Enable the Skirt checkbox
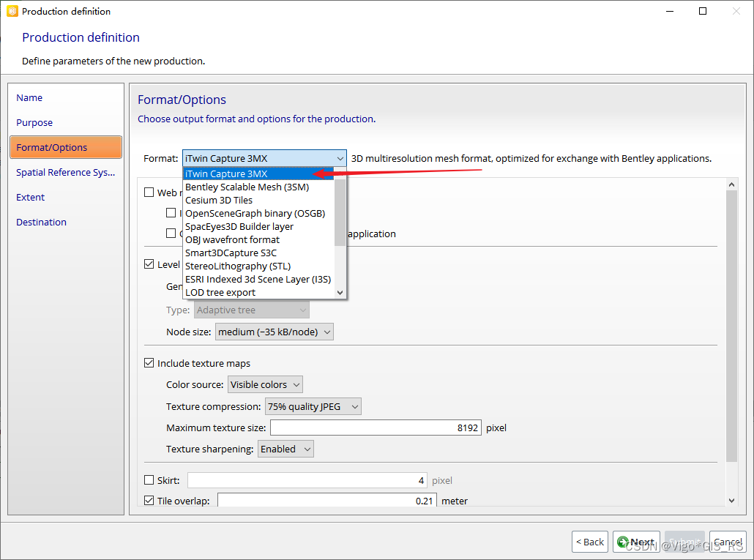 tap(149, 479)
